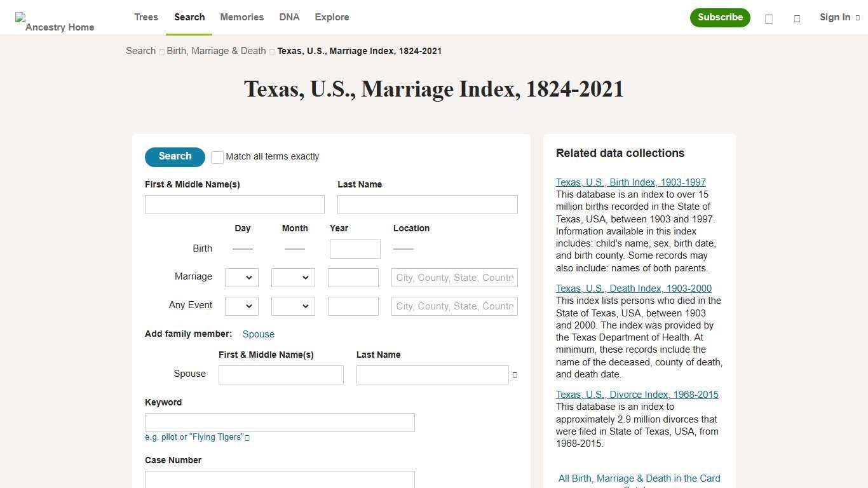Open the notifications icon near Sign In

[797, 19]
